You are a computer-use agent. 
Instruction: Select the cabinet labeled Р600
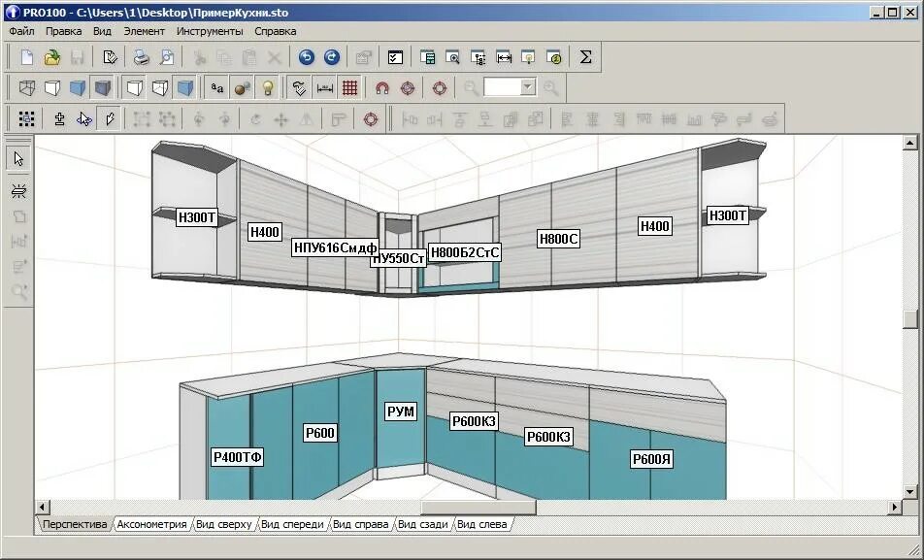320,433
